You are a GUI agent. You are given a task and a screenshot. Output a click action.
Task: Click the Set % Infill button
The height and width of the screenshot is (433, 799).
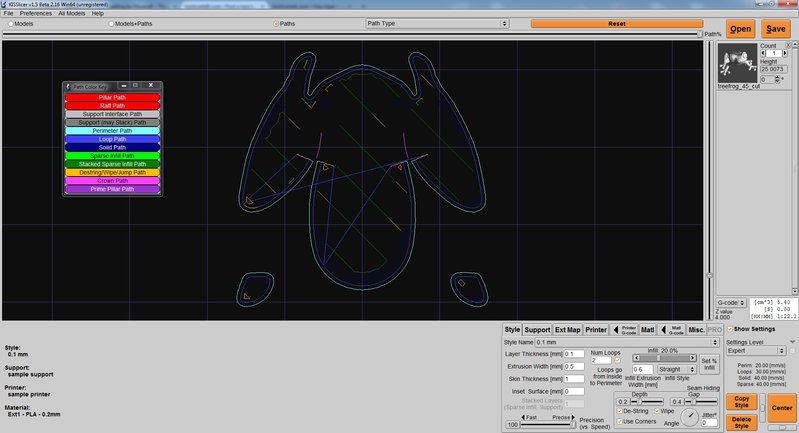coord(709,364)
